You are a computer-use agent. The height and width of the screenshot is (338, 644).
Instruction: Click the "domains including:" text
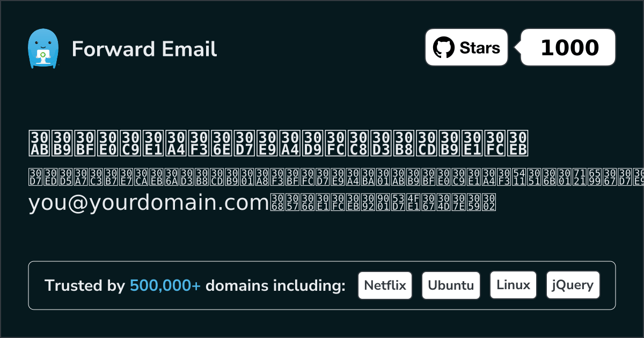[275, 286]
